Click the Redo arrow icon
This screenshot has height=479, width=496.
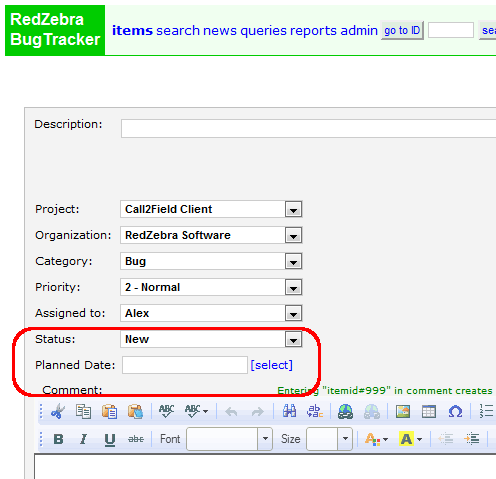(x=258, y=412)
